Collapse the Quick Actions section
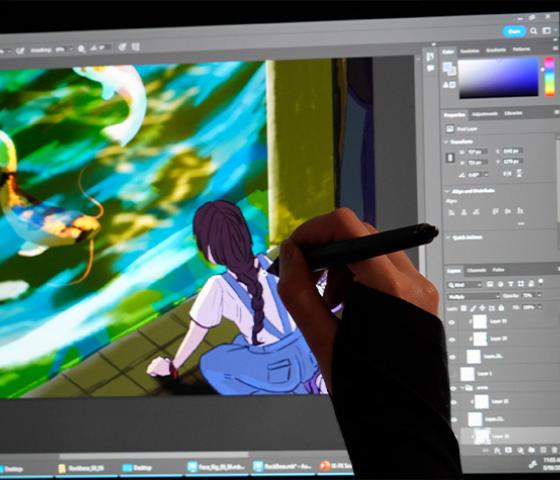This screenshot has width=560, height=480. (x=448, y=237)
